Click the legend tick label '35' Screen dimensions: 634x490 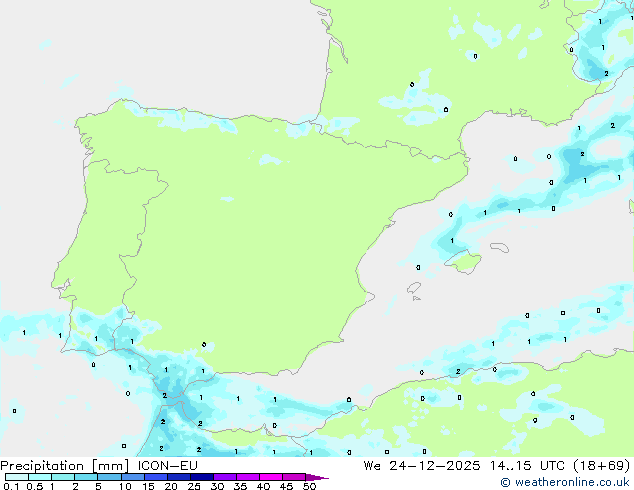click(240, 486)
